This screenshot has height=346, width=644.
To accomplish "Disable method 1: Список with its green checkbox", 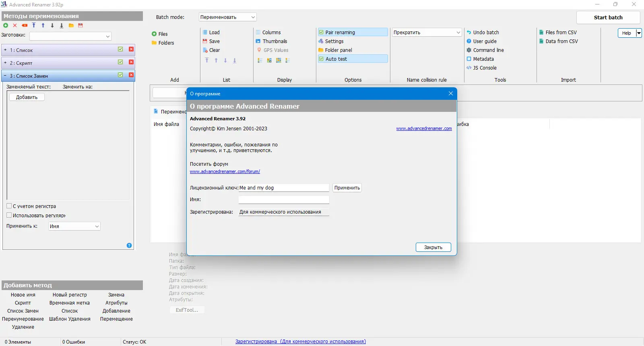I will [120, 49].
